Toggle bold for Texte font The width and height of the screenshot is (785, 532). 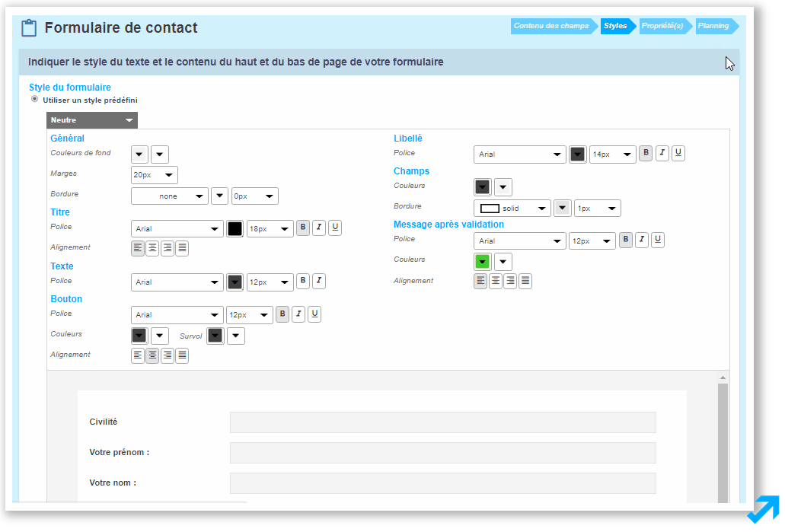303,282
